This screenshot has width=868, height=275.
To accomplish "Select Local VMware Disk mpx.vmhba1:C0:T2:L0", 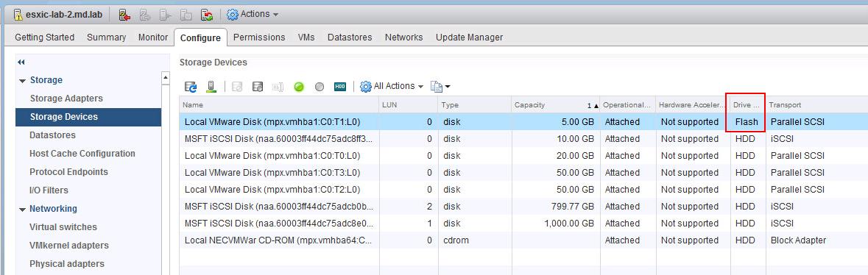I will point(523,189).
